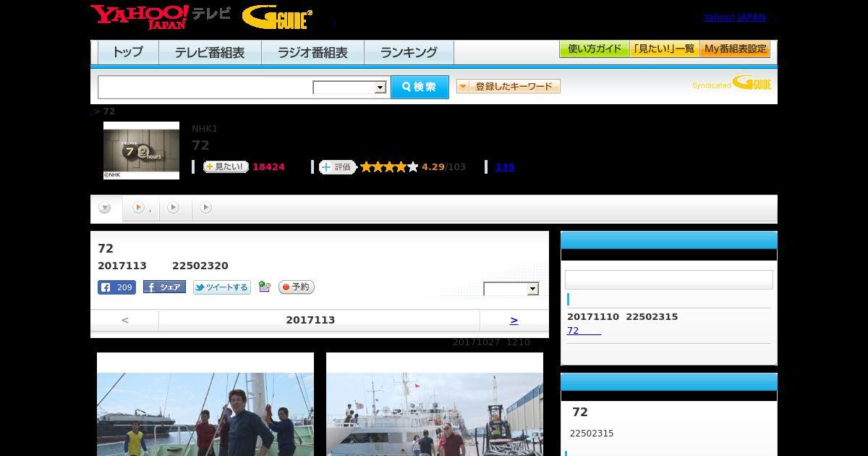Click the blue 検索 search button
868x456 pixels.
(420, 87)
